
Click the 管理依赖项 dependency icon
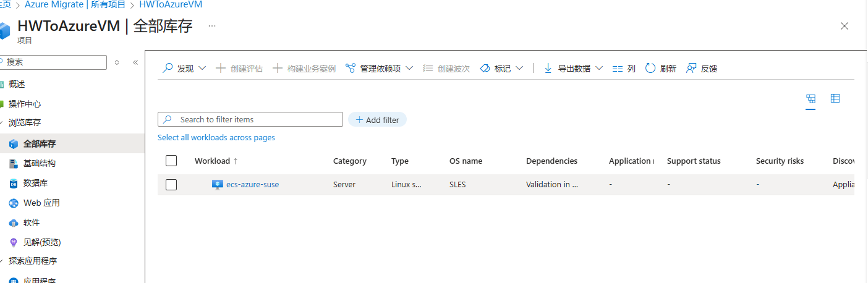pos(351,69)
